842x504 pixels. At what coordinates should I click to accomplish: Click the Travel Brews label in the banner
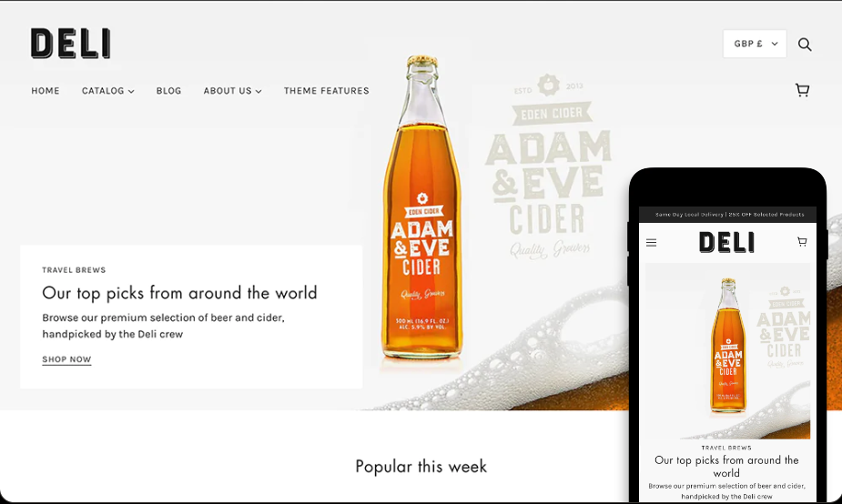pyautogui.click(x=74, y=270)
